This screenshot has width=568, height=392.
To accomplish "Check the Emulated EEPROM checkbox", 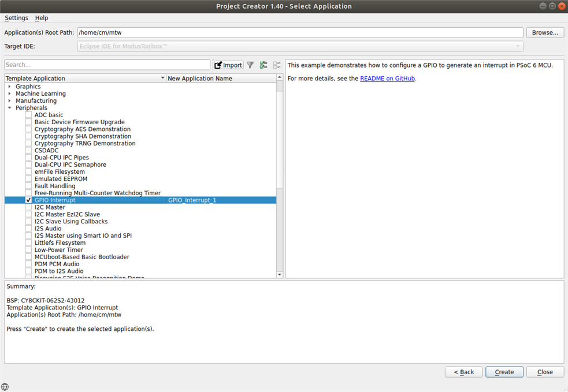I will pos(28,179).
